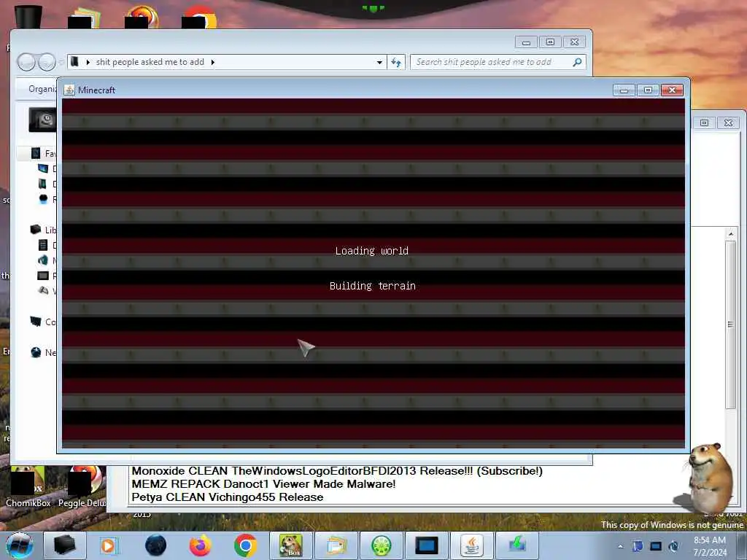The width and height of the screenshot is (747, 560).
Task: Click the 'Loading world' text in Minecraft
Action: click(x=371, y=251)
